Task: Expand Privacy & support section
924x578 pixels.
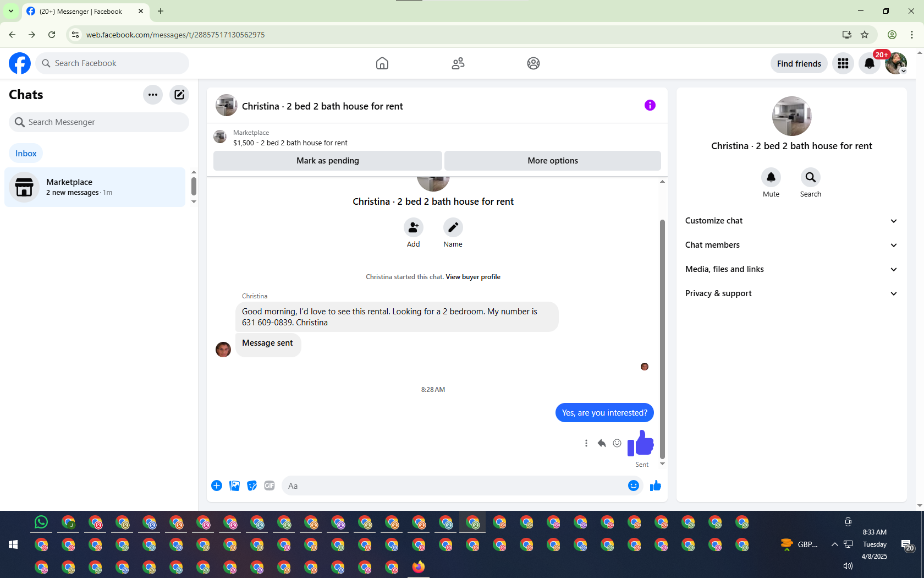Action: click(x=791, y=293)
